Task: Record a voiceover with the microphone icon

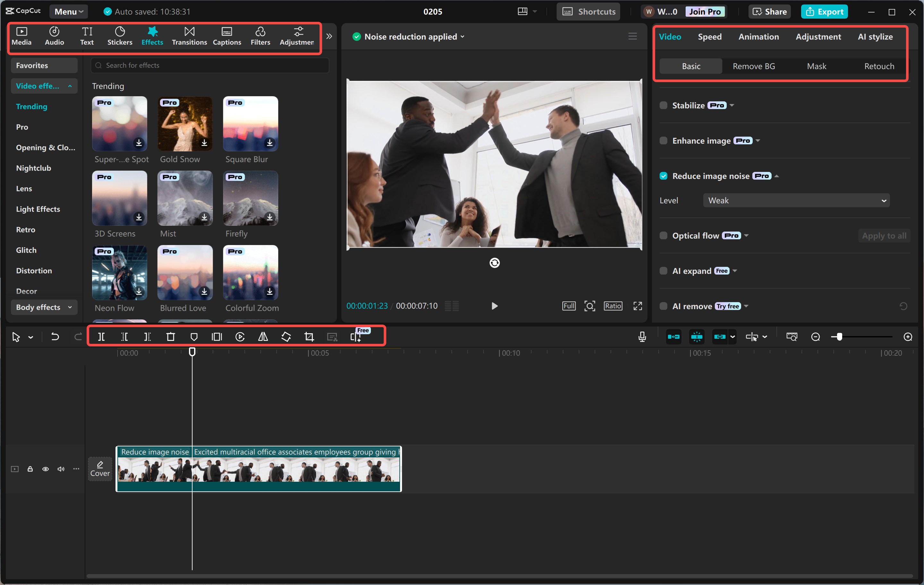Action: [642, 336]
